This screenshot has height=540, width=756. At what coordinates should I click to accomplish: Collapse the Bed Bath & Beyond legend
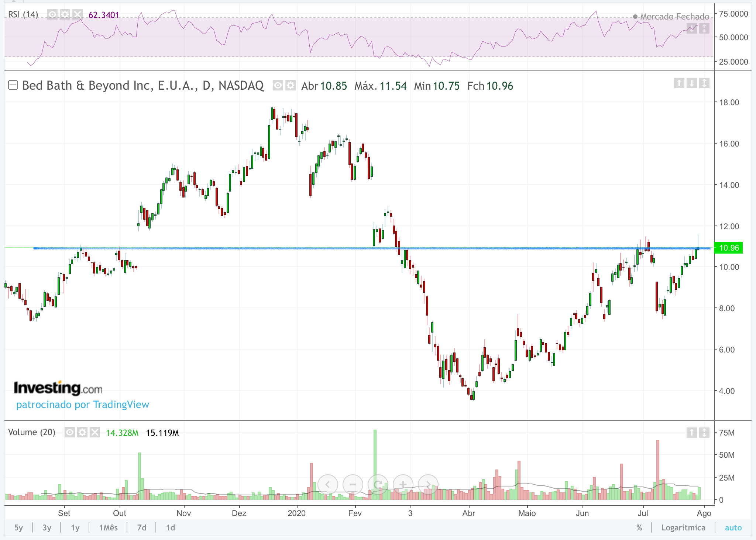(x=13, y=85)
